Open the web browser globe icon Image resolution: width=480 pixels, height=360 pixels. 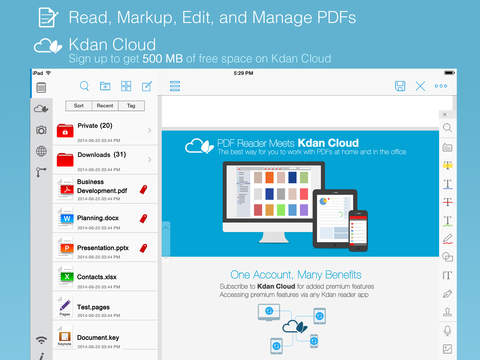tap(41, 151)
